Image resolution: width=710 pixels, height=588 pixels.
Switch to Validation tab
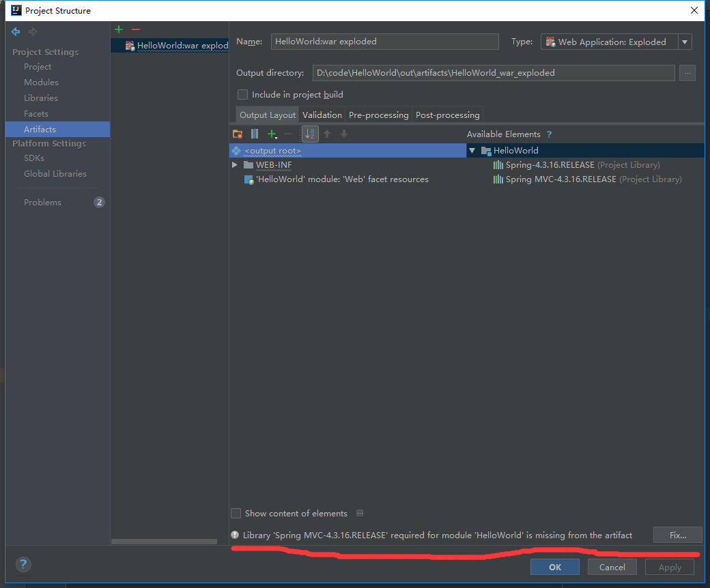pos(322,115)
